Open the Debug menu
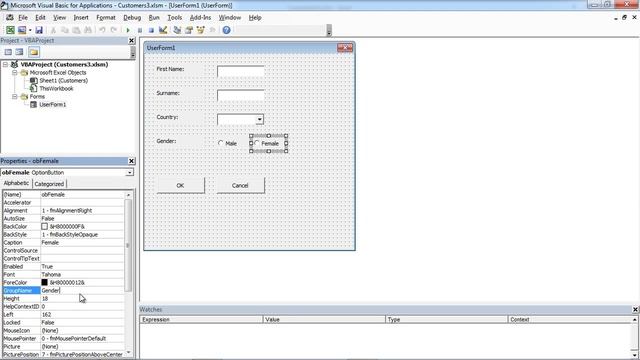The image size is (640, 360). tap(132, 18)
